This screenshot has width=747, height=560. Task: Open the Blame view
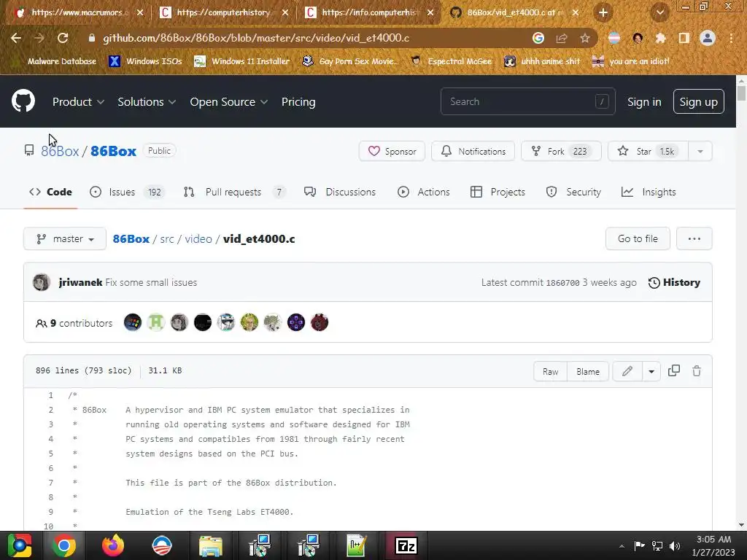pos(588,371)
